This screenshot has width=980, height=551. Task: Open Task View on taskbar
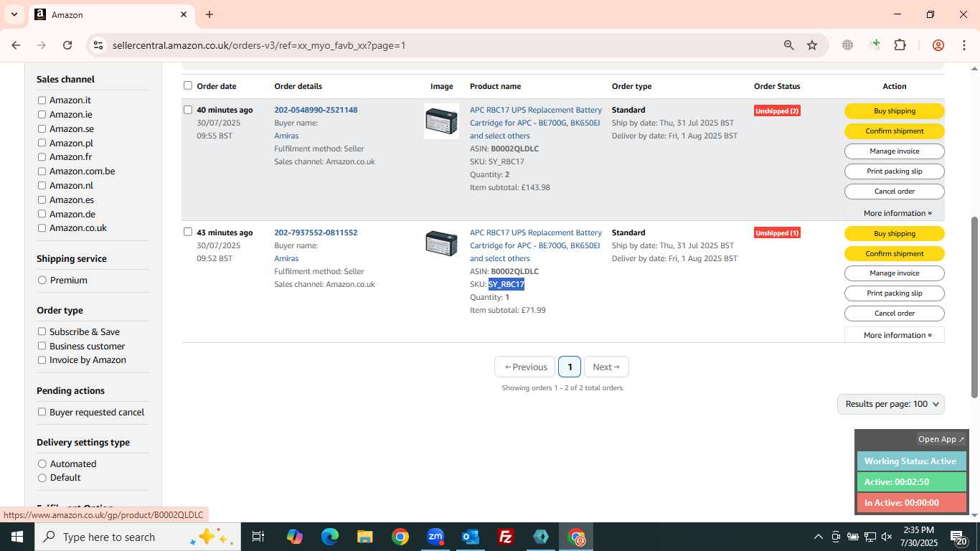[x=258, y=537]
